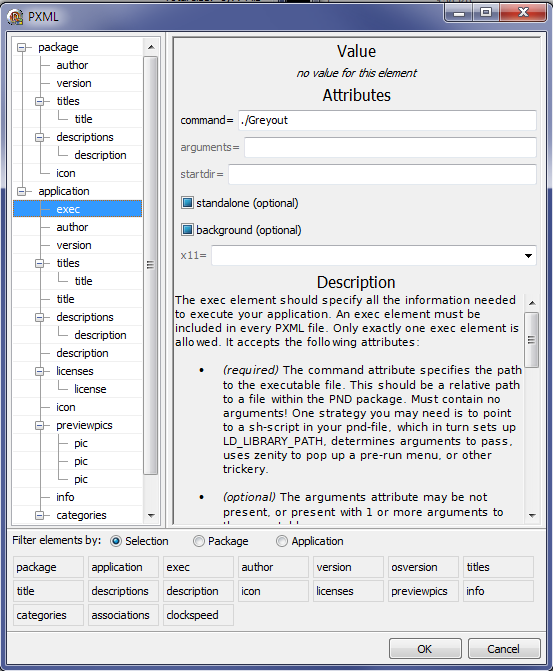Click the icon element button
This screenshot has height=671, width=553.
(273, 591)
